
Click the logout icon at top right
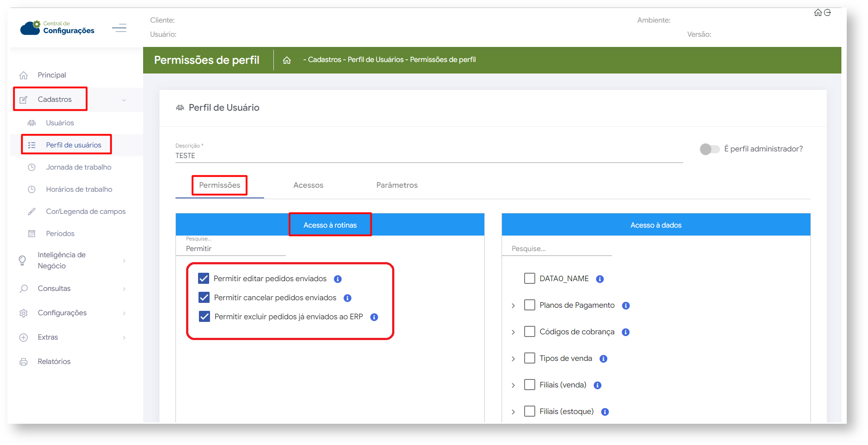pos(827,12)
